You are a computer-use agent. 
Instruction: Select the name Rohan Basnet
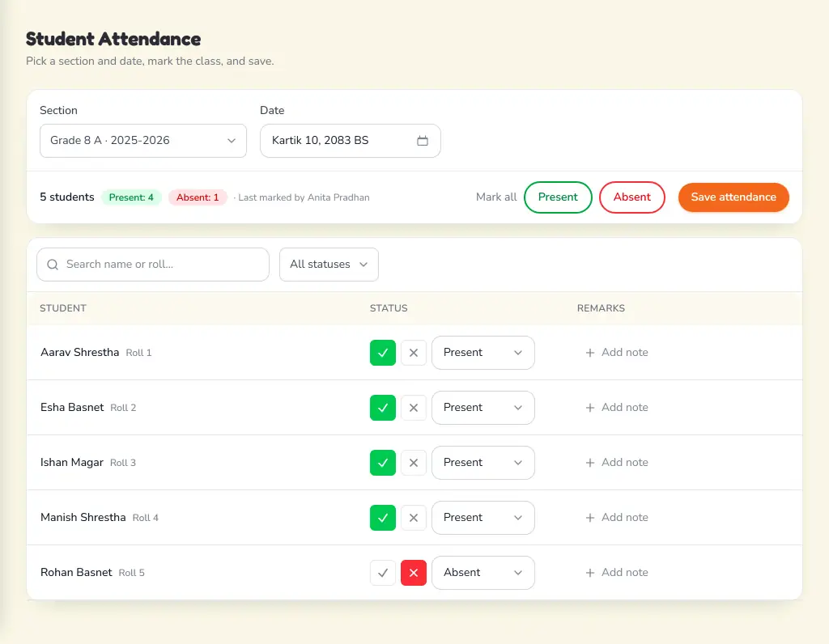click(76, 572)
